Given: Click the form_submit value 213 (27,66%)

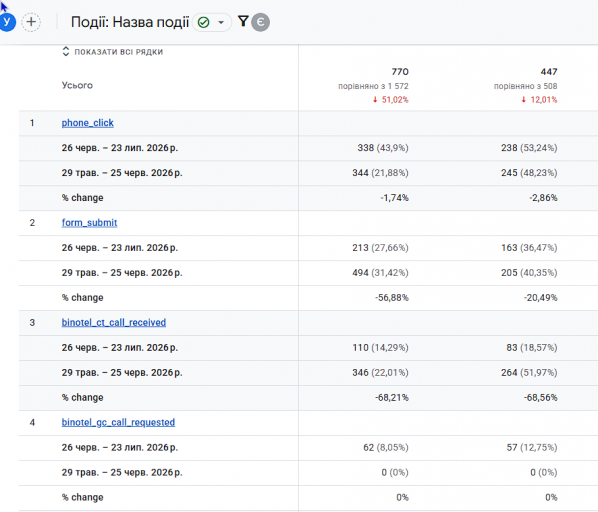Looking at the screenshot, I should click(x=380, y=248).
